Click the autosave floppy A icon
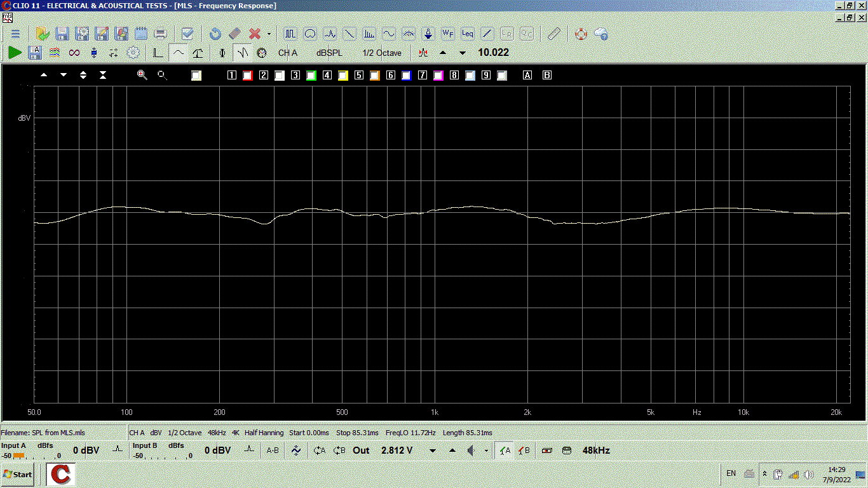 [35, 53]
